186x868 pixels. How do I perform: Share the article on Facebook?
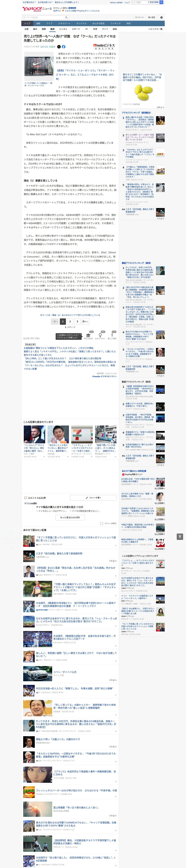pos(63,47)
